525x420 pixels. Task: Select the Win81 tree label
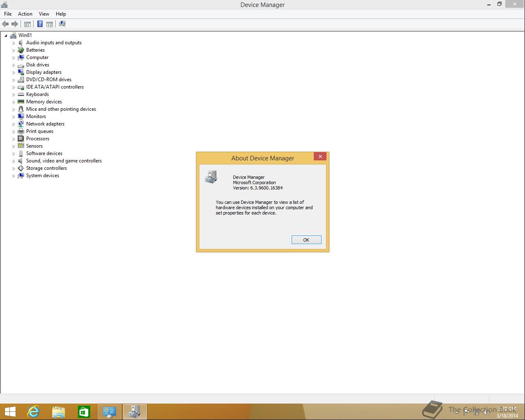coord(25,35)
